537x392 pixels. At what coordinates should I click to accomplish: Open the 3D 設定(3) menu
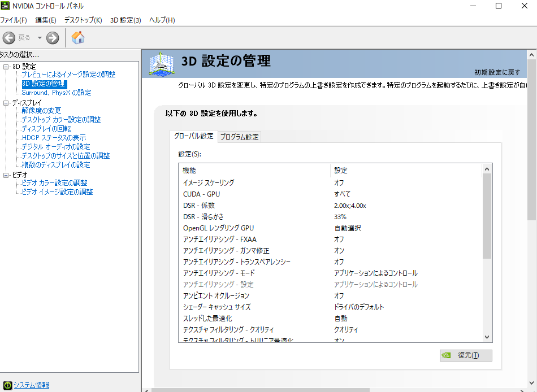pyautogui.click(x=125, y=20)
